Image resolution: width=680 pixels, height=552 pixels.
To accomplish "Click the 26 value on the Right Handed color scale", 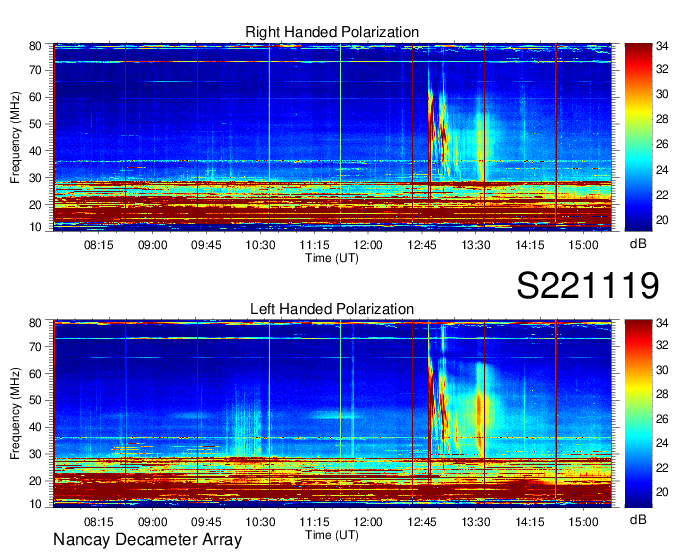I will pyautogui.click(x=662, y=144).
